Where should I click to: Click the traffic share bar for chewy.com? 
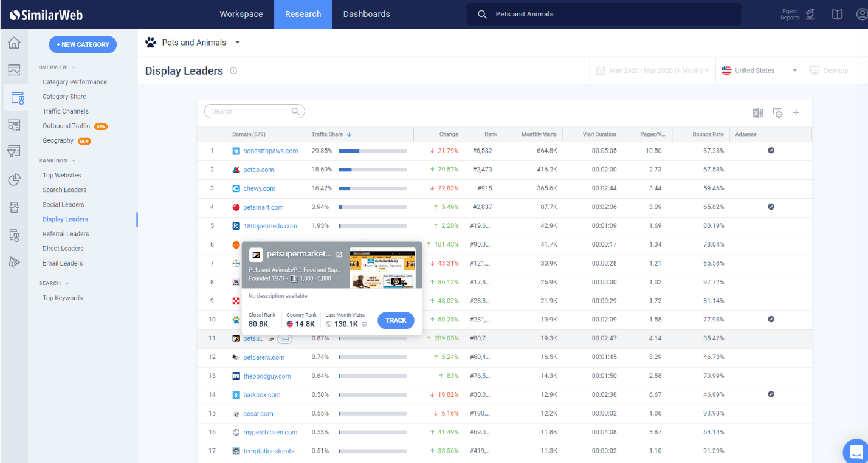(373, 188)
